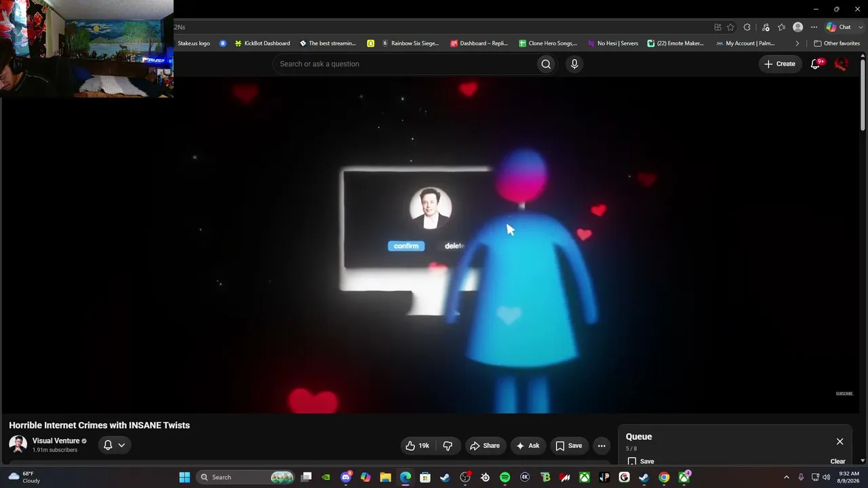The width and height of the screenshot is (868, 488).
Task: Open browser Extensions puzzle icon
Action: pyautogui.click(x=747, y=27)
